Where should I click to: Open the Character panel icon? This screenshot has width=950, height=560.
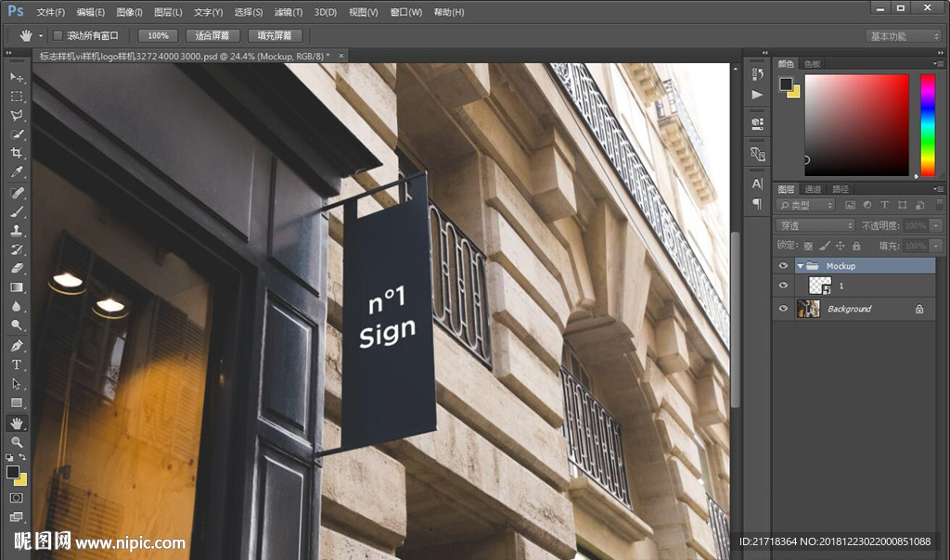coord(757,184)
